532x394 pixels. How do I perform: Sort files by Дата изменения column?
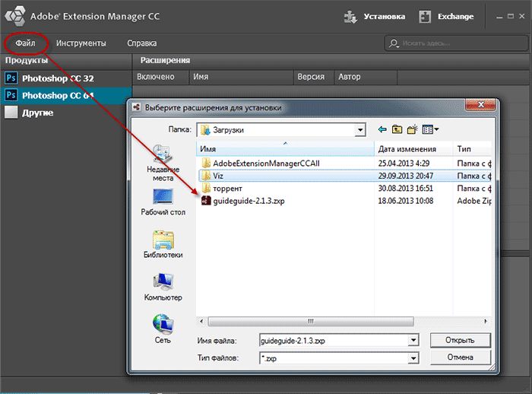point(413,149)
